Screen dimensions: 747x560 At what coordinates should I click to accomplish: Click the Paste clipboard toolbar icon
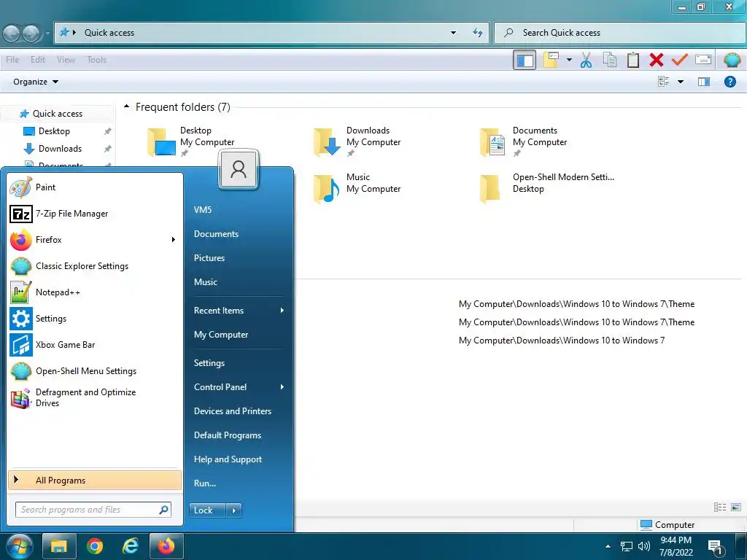coord(632,60)
